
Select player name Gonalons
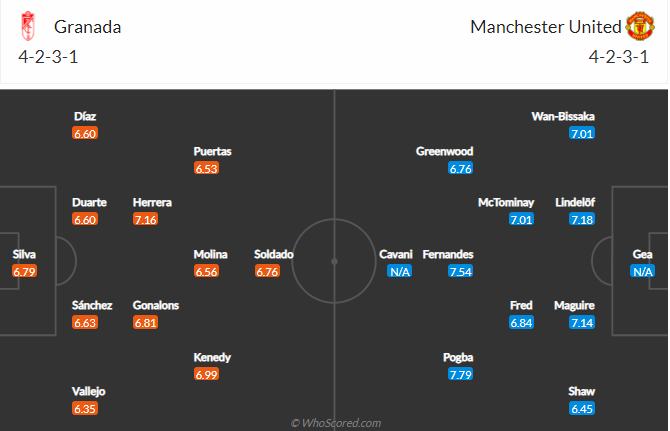pos(157,306)
